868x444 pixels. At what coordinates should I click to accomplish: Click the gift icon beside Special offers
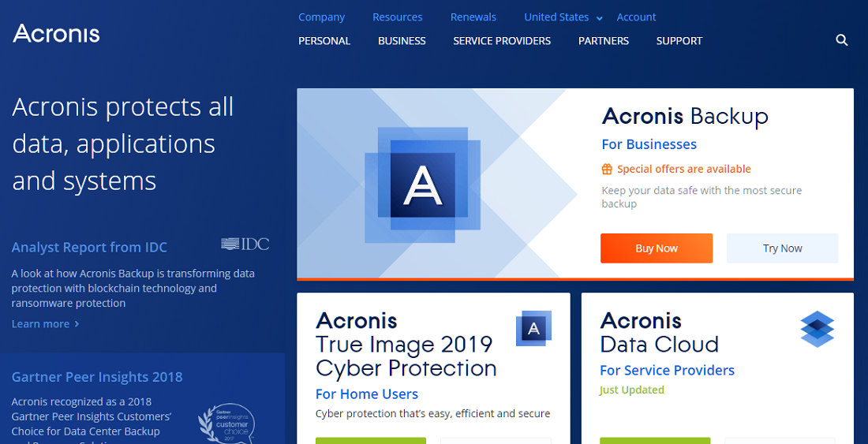(x=608, y=170)
